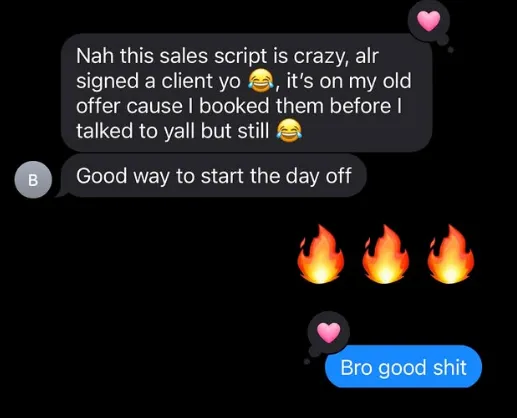
Task: Tap the heart reaction above Bro good shit
Action: 329,333
